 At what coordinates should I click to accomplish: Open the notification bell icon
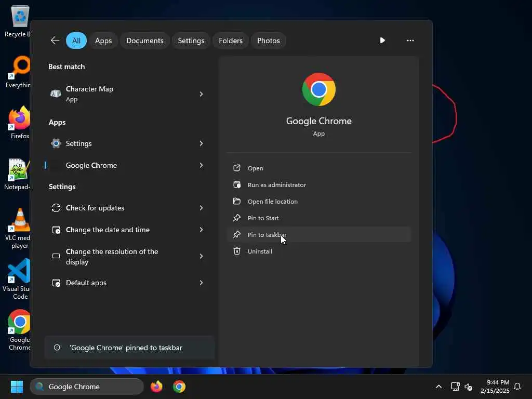pos(517,387)
